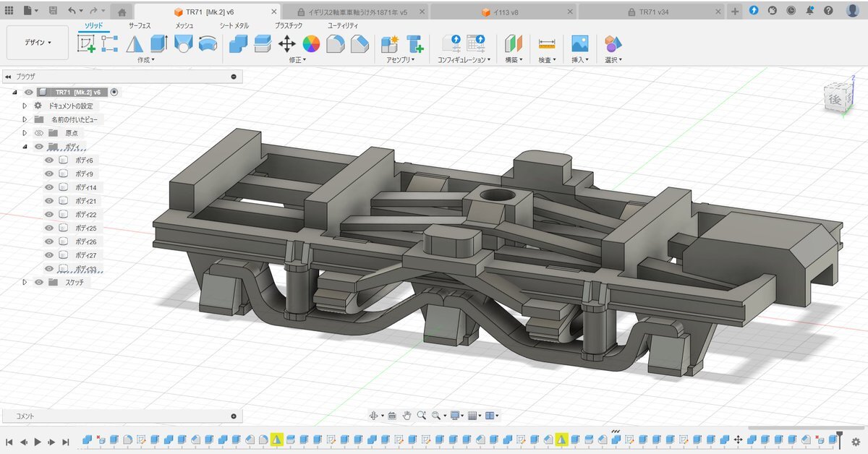Open the デザイン workspace dropdown
This screenshot has width=868, height=454.
tap(38, 43)
